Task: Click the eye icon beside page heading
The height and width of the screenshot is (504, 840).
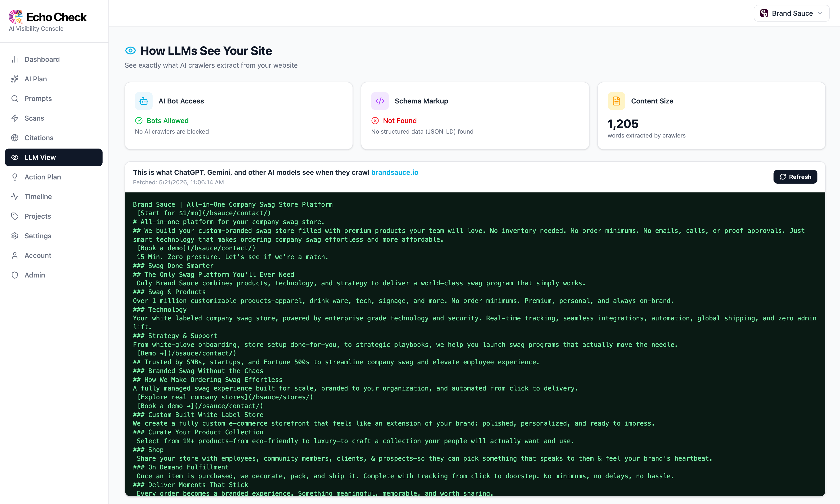Action: tap(131, 50)
